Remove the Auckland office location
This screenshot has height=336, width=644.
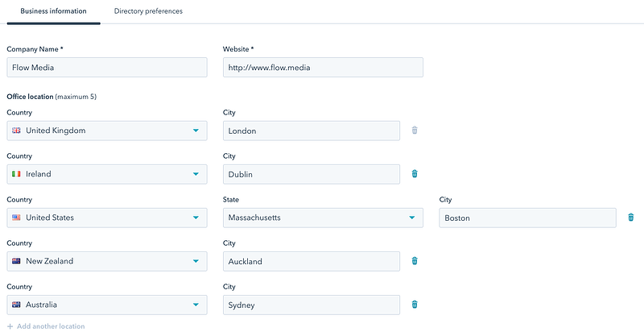415,261
